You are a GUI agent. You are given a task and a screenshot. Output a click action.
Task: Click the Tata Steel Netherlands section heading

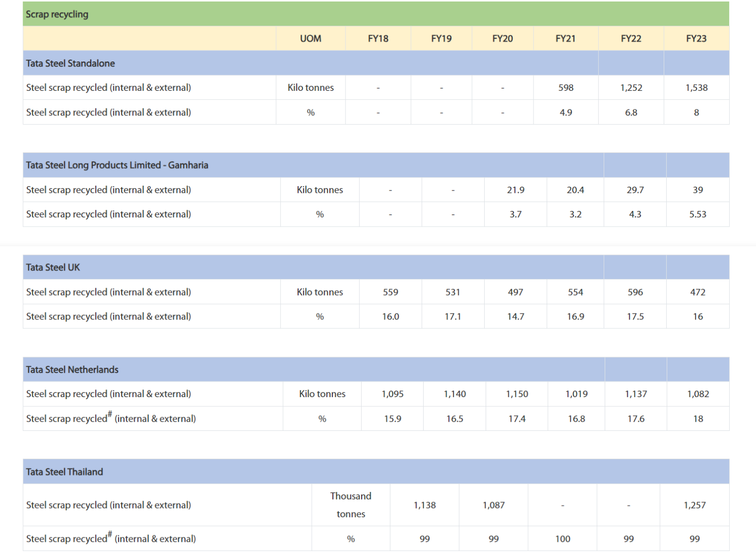[72, 369]
